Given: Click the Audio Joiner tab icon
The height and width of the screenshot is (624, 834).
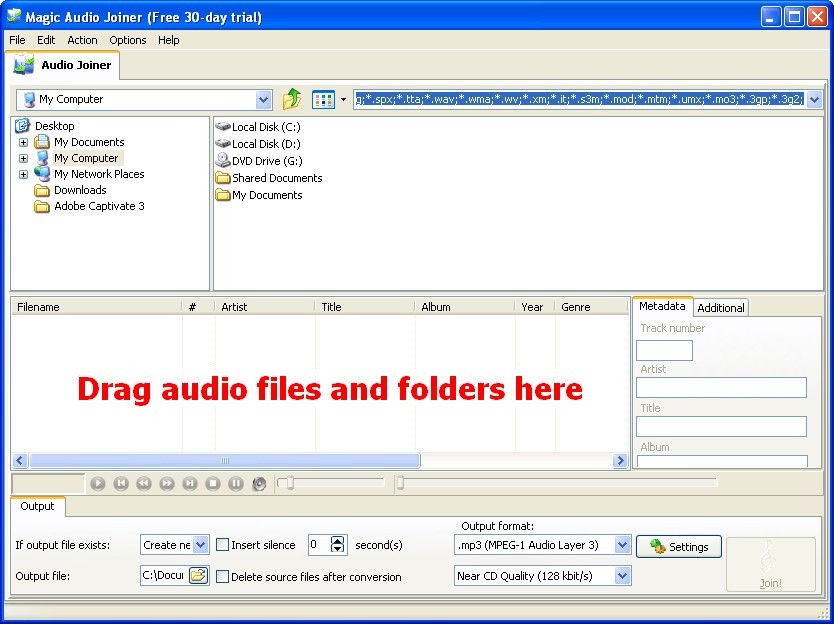Looking at the screenshot, I should coord(23,64).
